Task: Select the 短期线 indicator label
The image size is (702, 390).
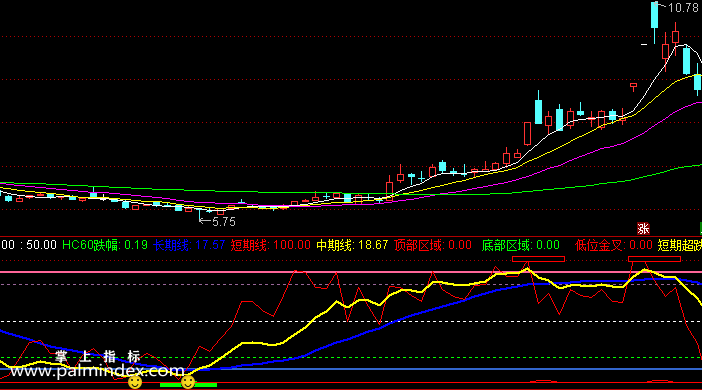Action: click(x=270, y=245)
